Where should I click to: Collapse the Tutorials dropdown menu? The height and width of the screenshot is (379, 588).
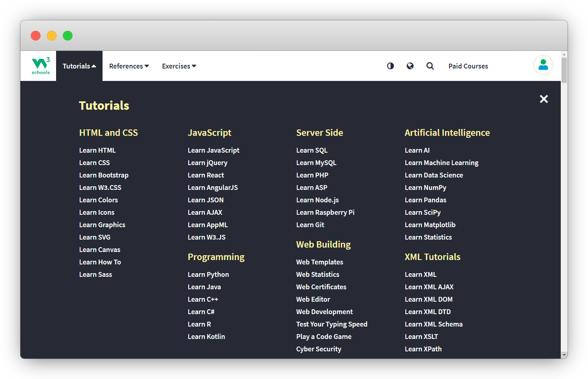click(79, 66)
